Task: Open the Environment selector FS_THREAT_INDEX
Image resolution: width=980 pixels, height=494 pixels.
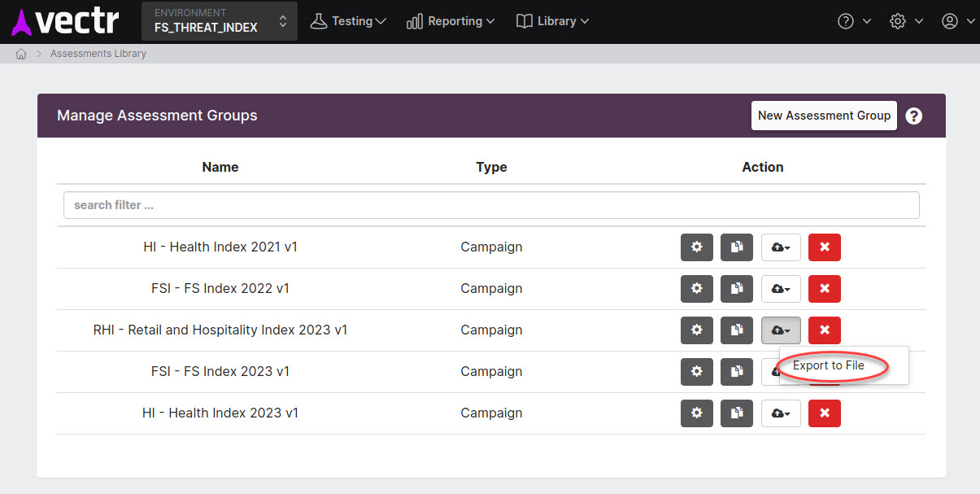Action: [220, 21]
